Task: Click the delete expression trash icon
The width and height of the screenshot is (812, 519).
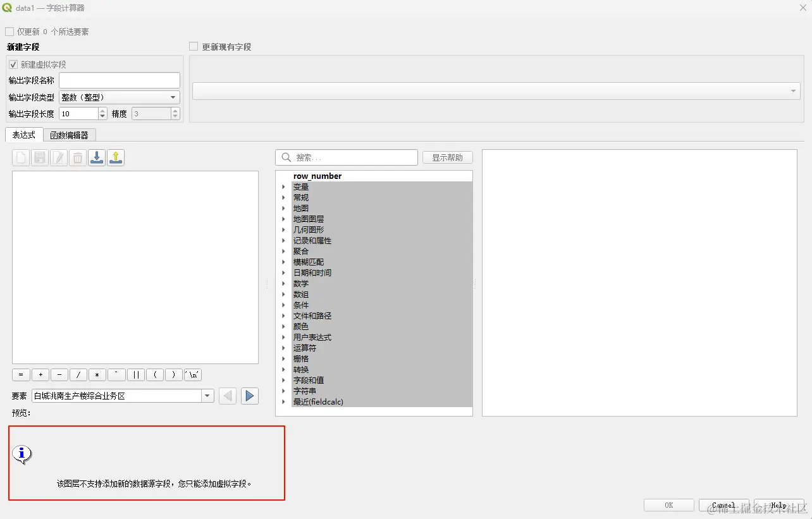Action: coord(78,158)
